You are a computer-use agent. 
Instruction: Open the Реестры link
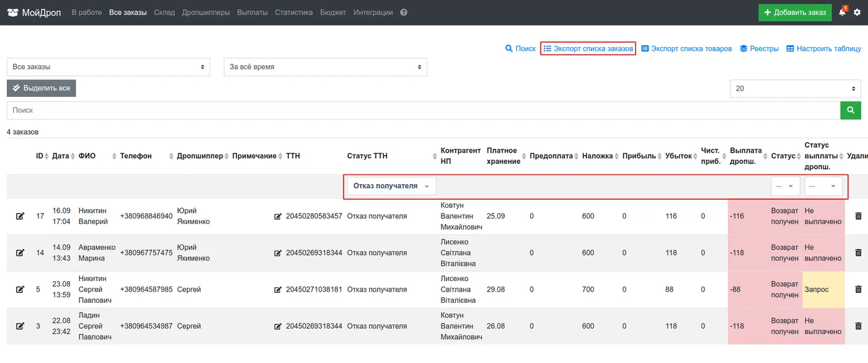pos(759,48)
